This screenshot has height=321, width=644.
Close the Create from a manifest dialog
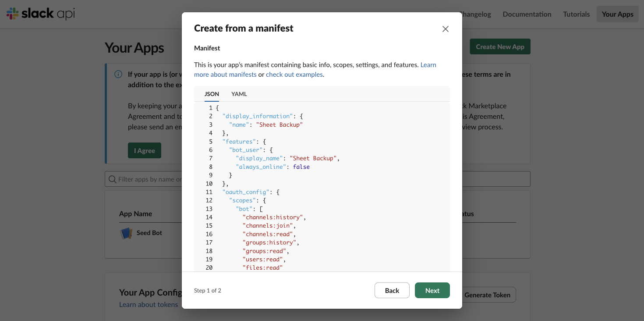pos(446,29)
